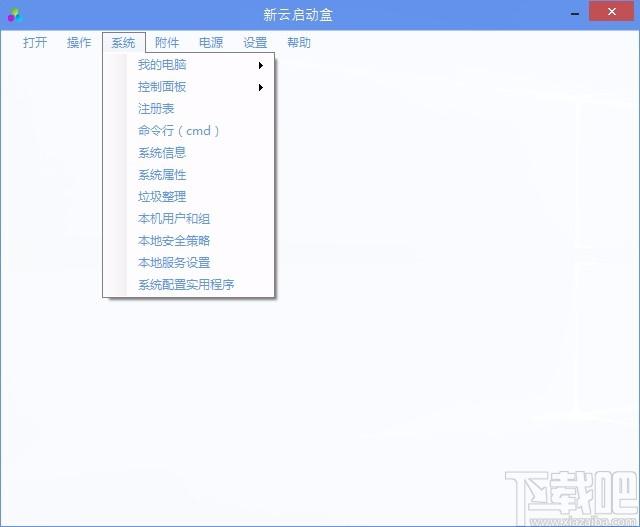Open the 设置 menu
This screenshot has height=527, width=640.
pos(255,43)
